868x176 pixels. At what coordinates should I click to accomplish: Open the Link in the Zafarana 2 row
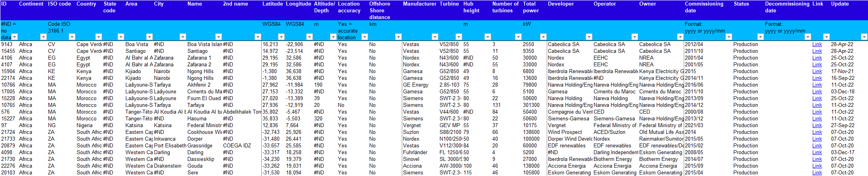coord(817,64)
